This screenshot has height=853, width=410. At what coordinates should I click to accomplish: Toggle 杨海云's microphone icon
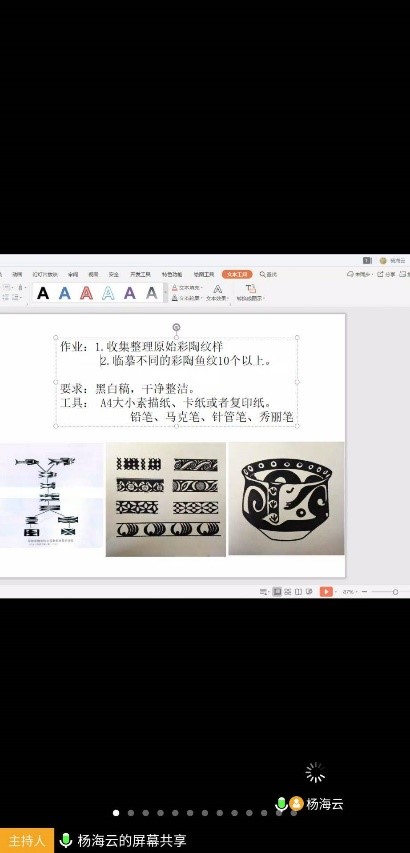(281, 803)
